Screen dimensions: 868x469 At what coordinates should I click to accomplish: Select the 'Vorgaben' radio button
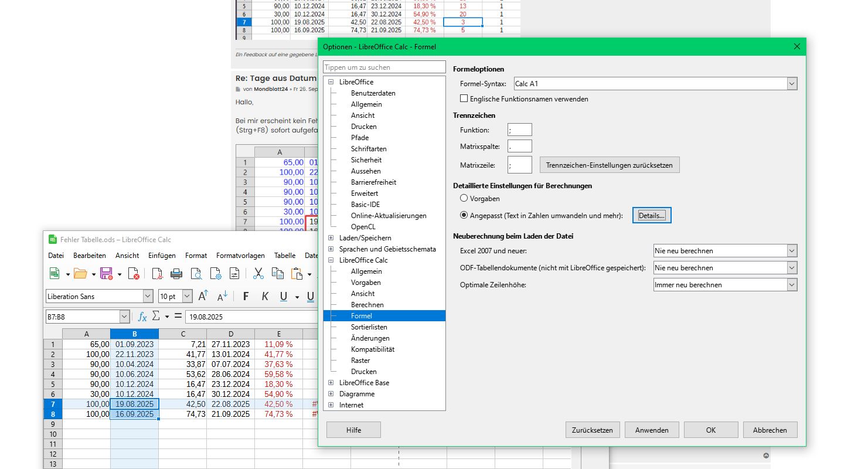(x=464, y=199)
